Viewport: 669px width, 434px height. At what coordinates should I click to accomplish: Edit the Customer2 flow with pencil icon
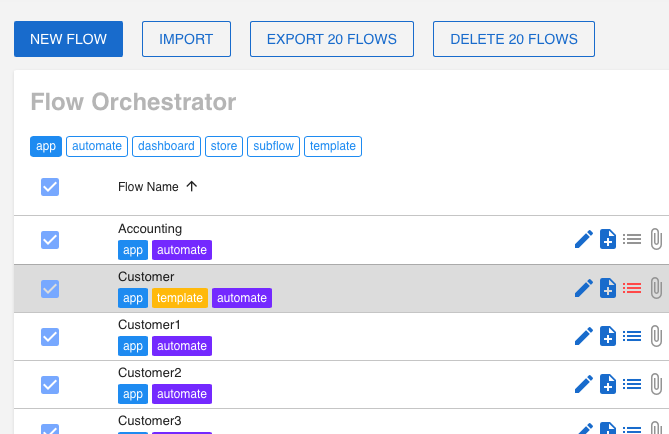(x=584, y=384)
